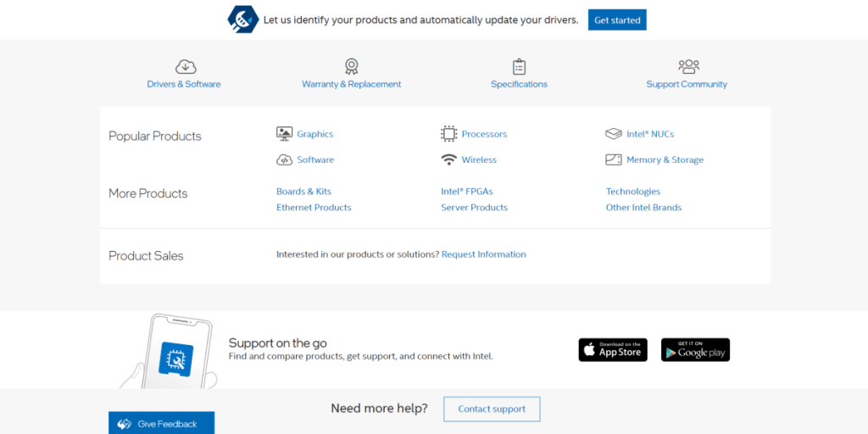
Task: Click the Warranty & Replacement ribbon icon
Action: click(x=351, y=67)
